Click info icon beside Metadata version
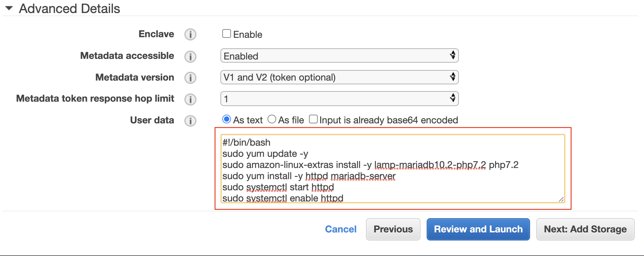 coord(190,78)
